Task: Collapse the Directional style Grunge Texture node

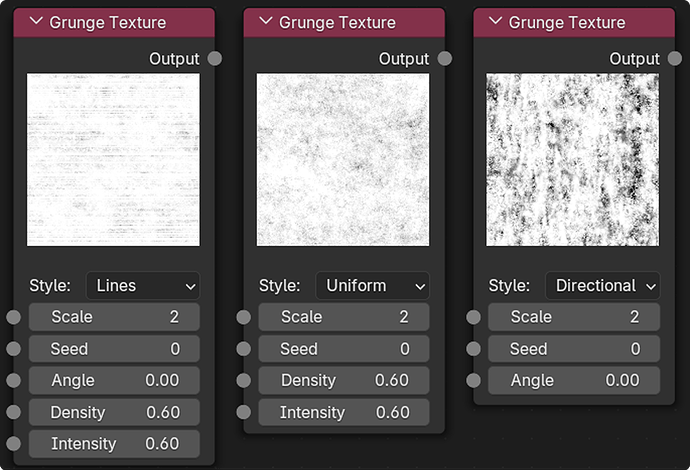Action: click(x=495, y=21)
